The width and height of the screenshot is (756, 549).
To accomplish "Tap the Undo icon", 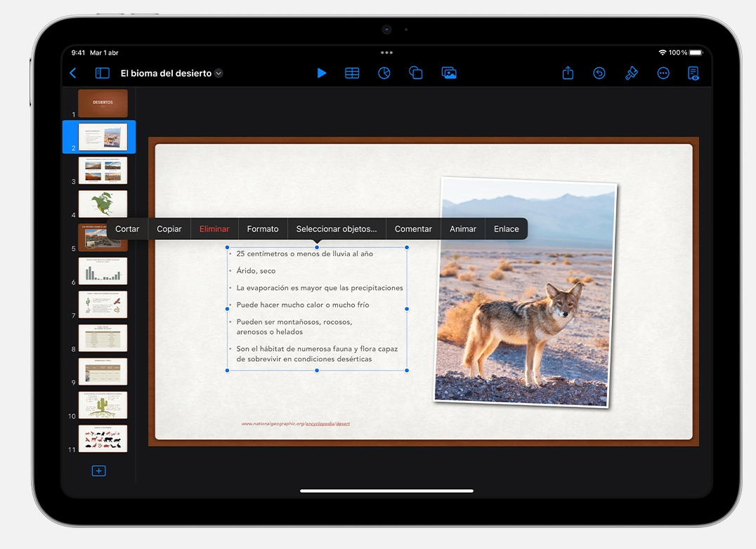I will pyautogui.click(x=599, y=73).
